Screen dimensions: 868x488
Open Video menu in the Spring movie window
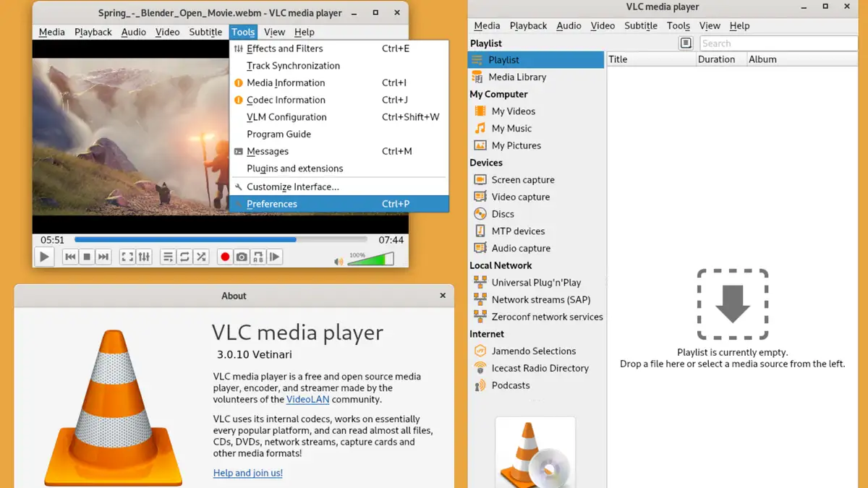tap(168, 32)
